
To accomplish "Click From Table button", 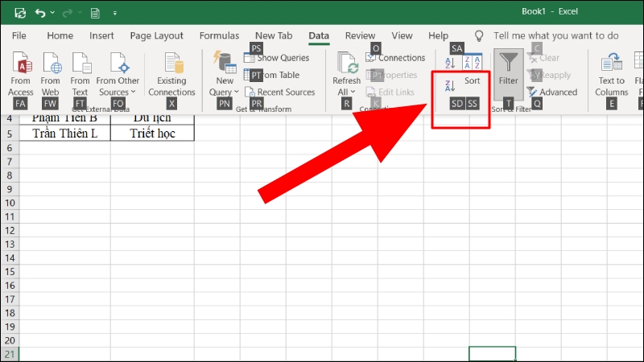I will 272,75.
